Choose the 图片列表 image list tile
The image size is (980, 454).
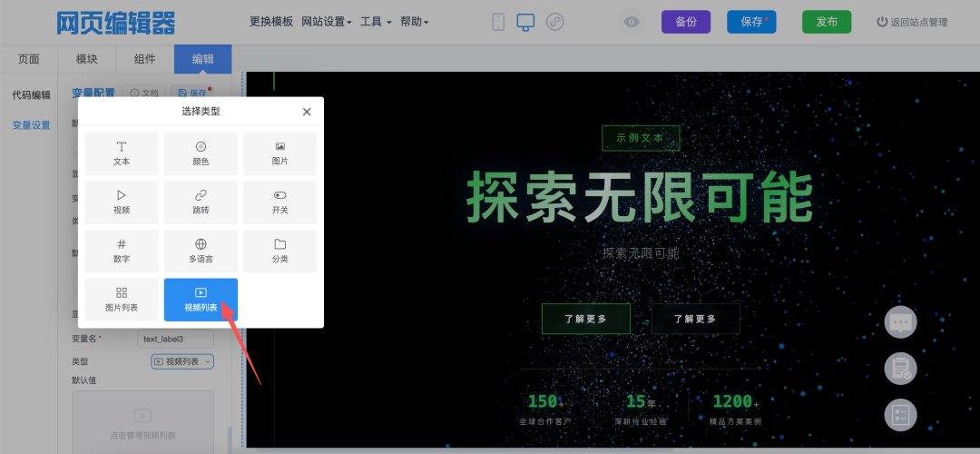pos(122,300)
